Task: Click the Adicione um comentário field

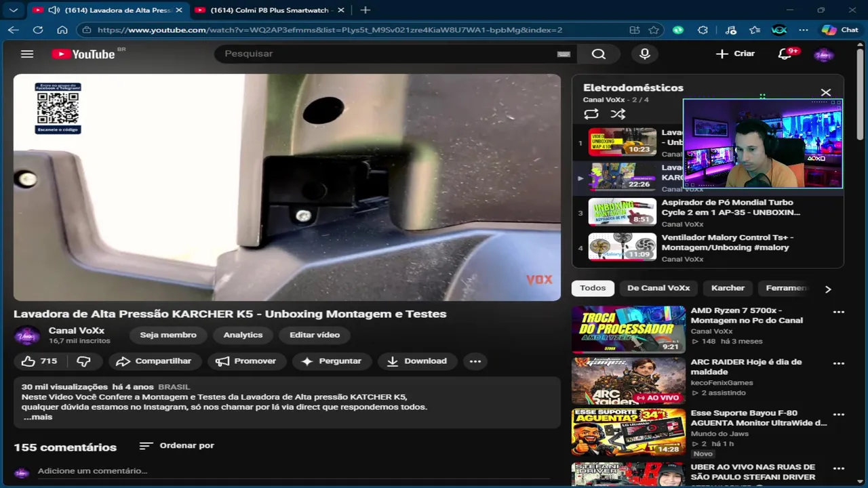Action: [293, 471]
